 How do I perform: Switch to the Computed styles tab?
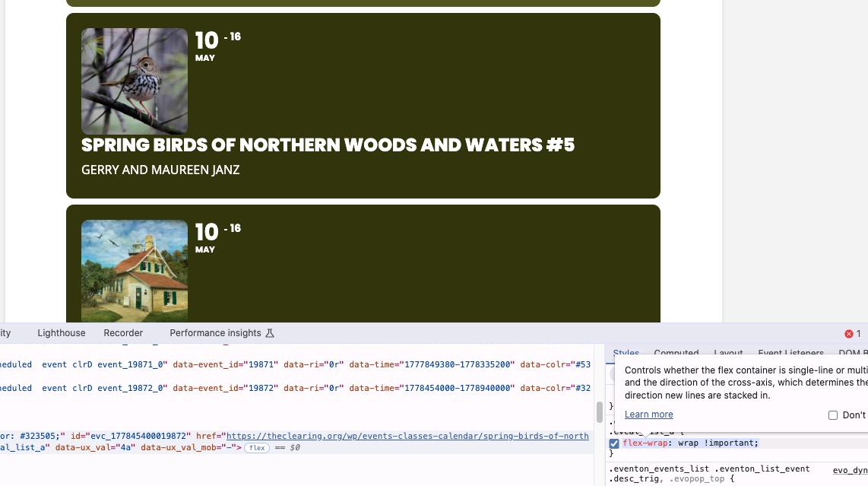pos(676,353)
